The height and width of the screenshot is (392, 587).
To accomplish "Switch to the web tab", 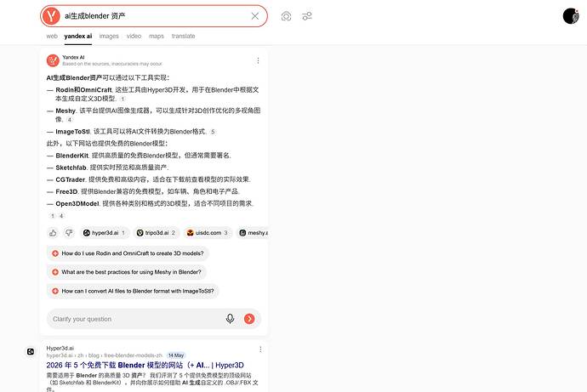I will [x=52, y=37].
